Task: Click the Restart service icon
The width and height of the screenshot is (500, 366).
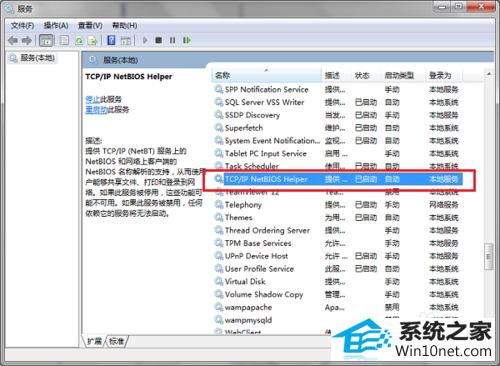Action: click(x=187, y=40)
